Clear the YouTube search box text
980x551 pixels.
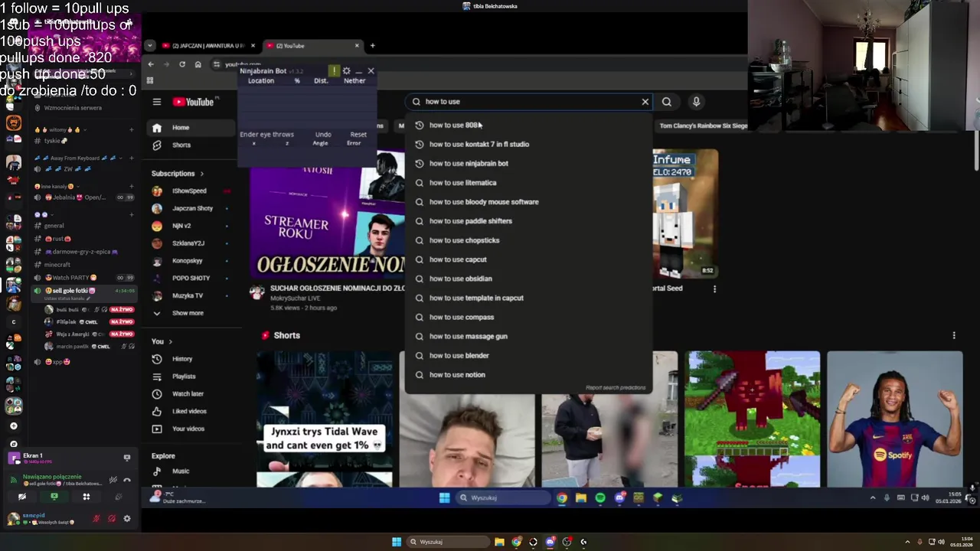(645, 101)
